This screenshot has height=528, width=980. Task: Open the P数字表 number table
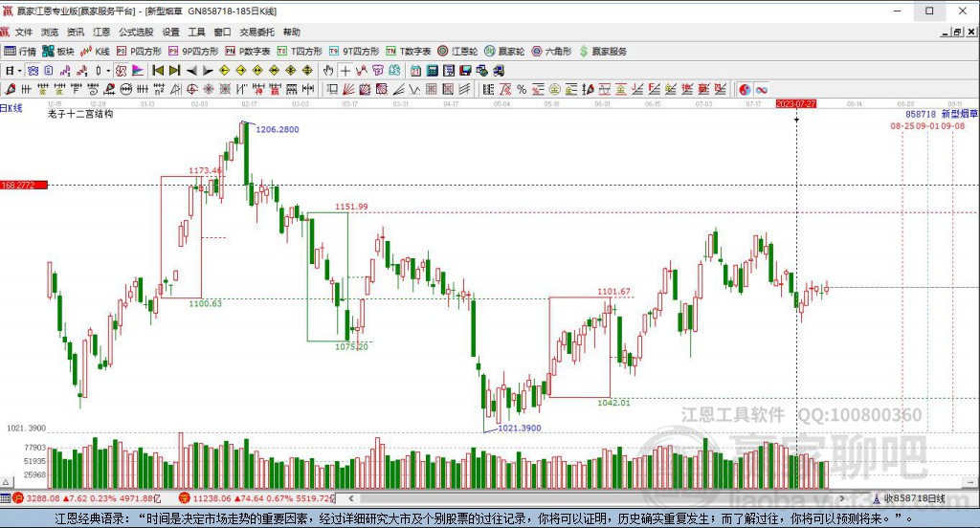click(x=248, y=52)
